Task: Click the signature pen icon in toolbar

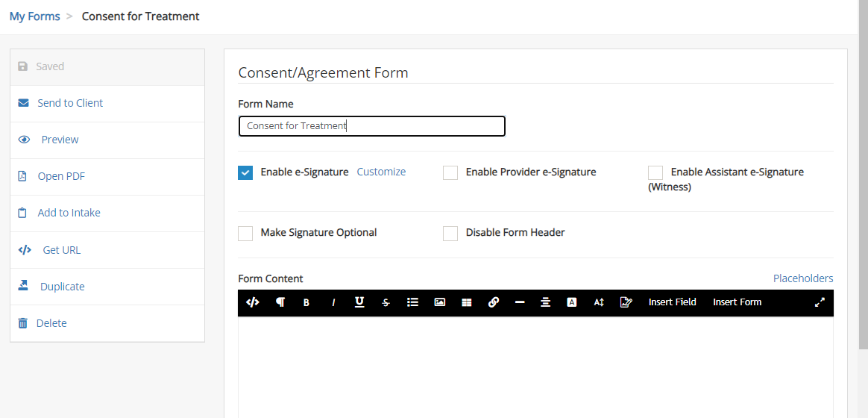Action: (x=626, y=302)
